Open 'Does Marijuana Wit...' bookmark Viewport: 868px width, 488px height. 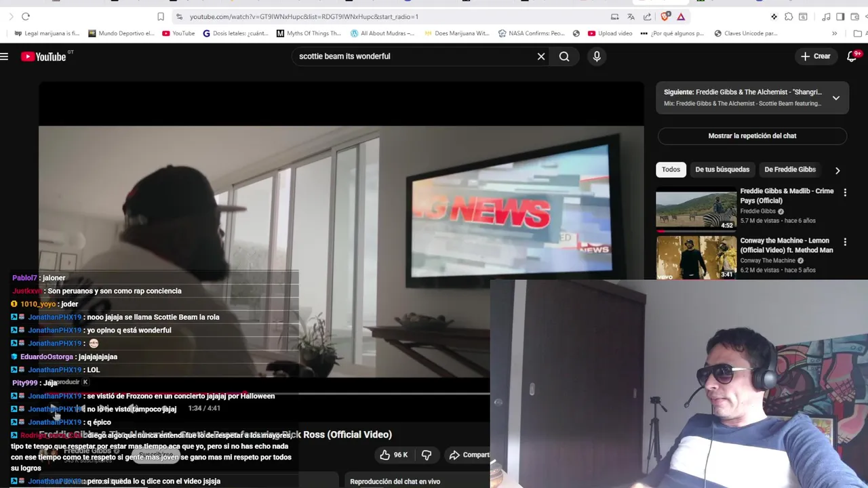click(x=456, y=33)
